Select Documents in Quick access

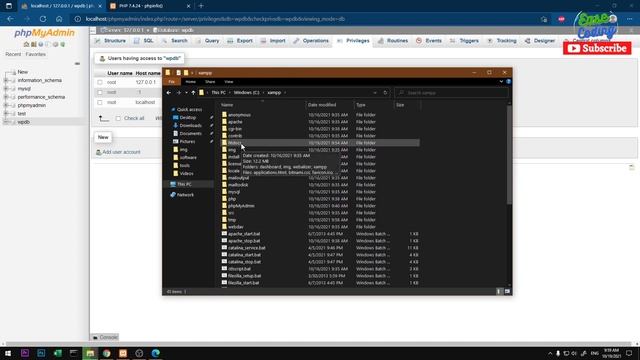[x=190, y=133]
